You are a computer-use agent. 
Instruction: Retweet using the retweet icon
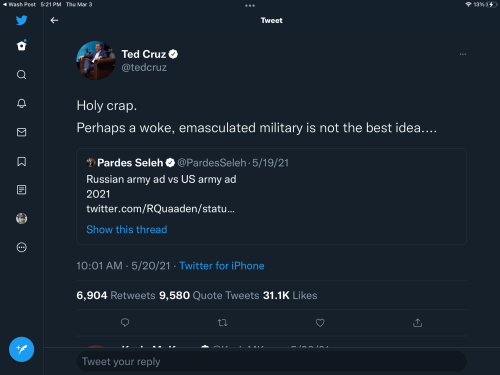pyautogui.click(x=222, y=323)
